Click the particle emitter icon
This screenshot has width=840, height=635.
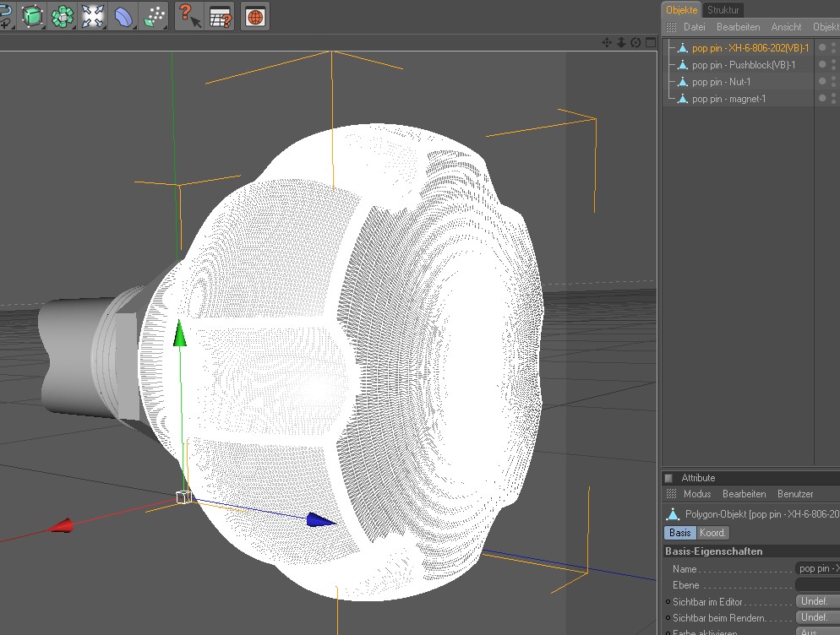click(x=154, y=16)
